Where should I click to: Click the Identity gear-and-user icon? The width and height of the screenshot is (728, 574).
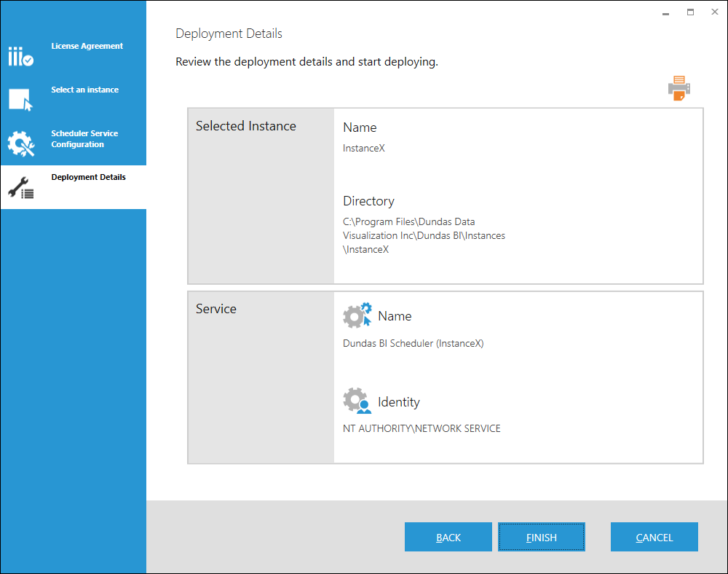(357, 401)
